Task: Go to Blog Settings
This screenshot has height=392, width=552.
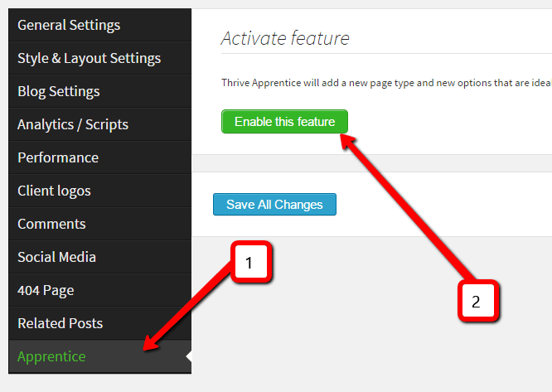Action: click(100, 91)
